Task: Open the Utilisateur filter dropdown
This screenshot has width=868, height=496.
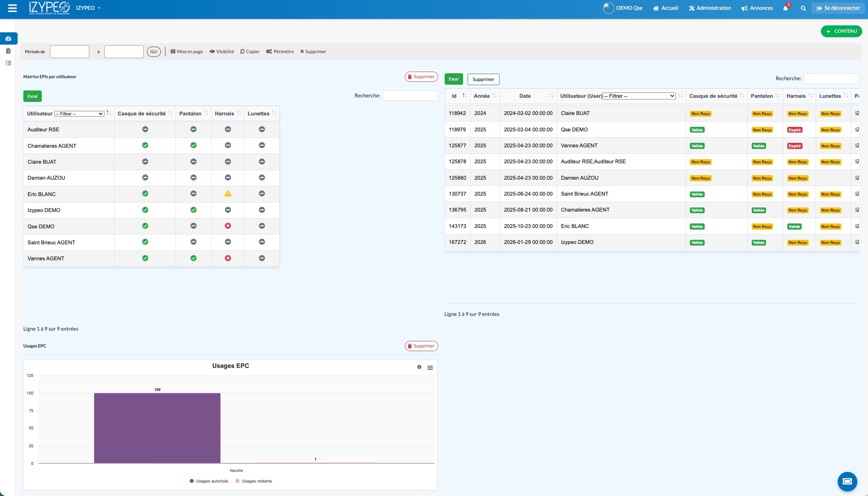Action: 79,114
